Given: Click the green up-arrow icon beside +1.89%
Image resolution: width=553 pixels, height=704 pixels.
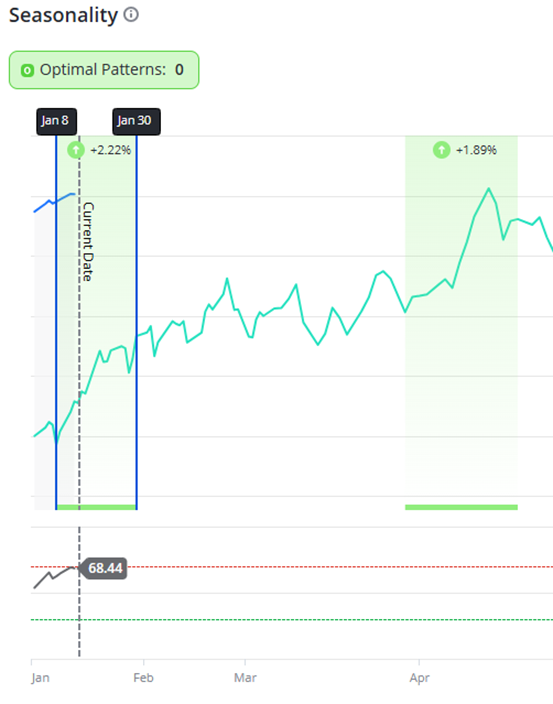Looking at the screenshot, I should 442,150.
